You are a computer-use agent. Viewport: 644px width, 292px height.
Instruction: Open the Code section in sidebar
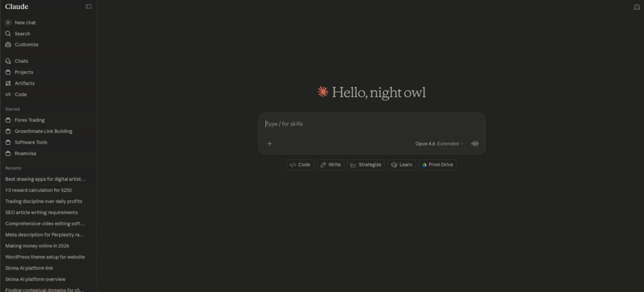20,94
